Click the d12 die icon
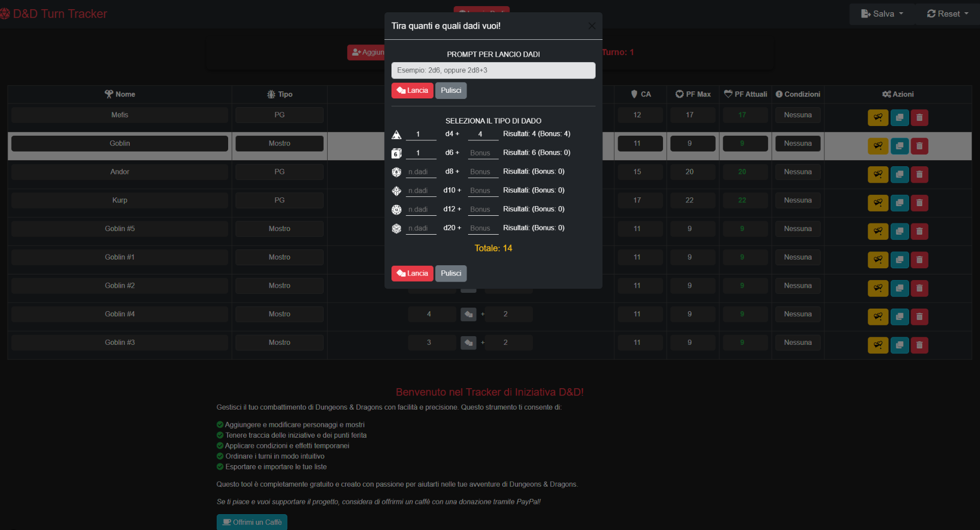 pyautogui.click(x=396, y=210)
